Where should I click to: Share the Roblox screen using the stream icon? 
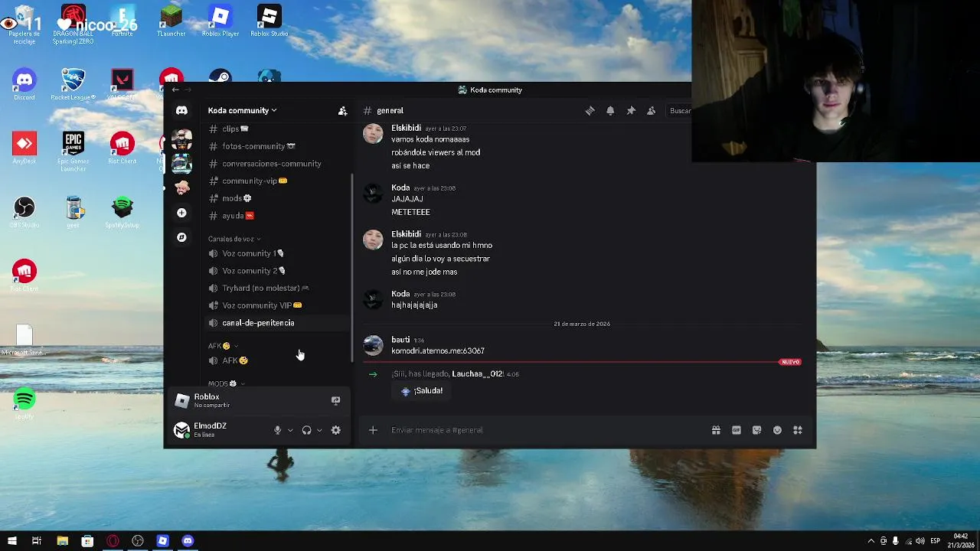tap(335, 400)
